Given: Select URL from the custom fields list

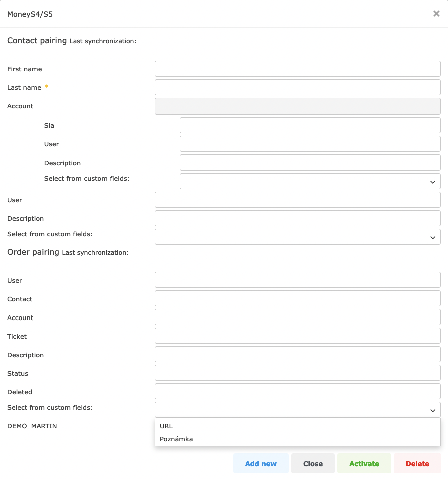Looking at the screenshot, I should (x=165, y=426).
